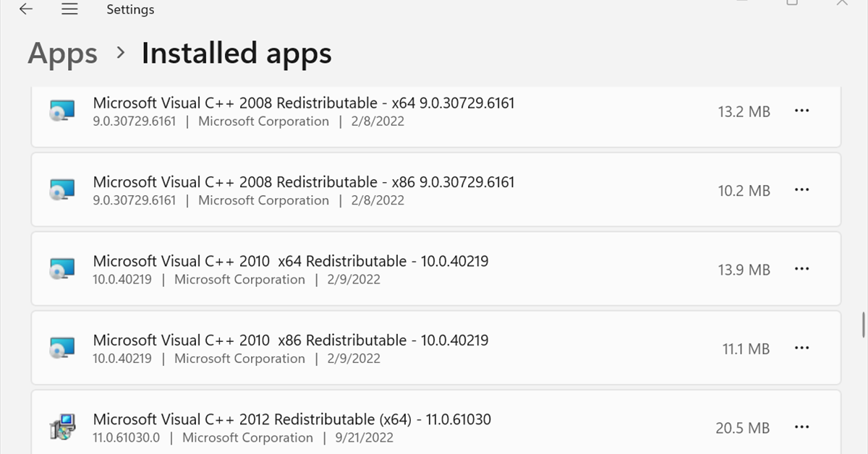Click the Visual C++ 2008 x64 app icon

pyautogui.click(x=61, y=111)
